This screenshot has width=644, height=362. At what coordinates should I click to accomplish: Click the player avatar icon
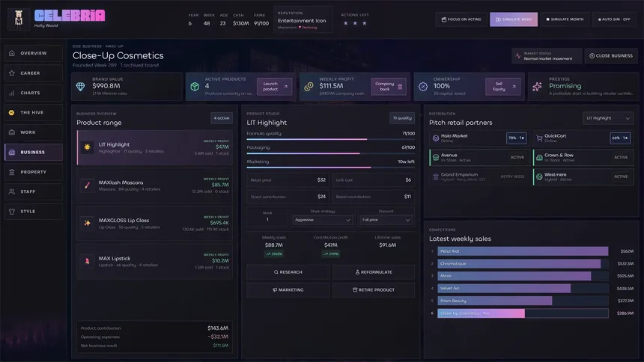[x=19, y=19]
